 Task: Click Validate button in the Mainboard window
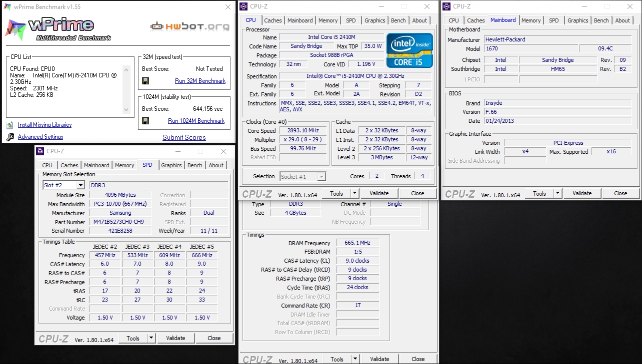tap(582, 193)
